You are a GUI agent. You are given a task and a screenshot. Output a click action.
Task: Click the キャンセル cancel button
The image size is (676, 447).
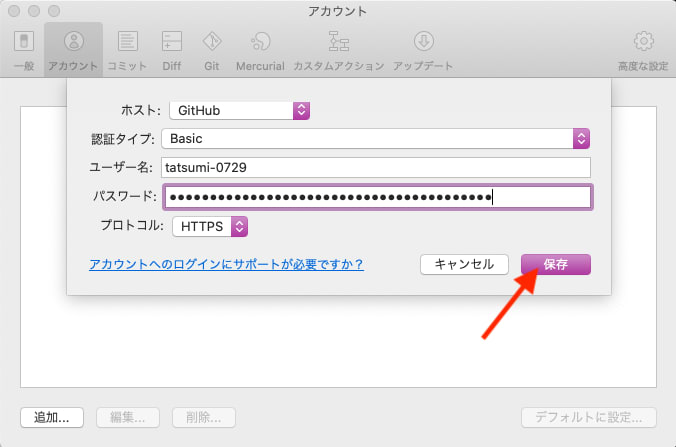coord(464,264)
